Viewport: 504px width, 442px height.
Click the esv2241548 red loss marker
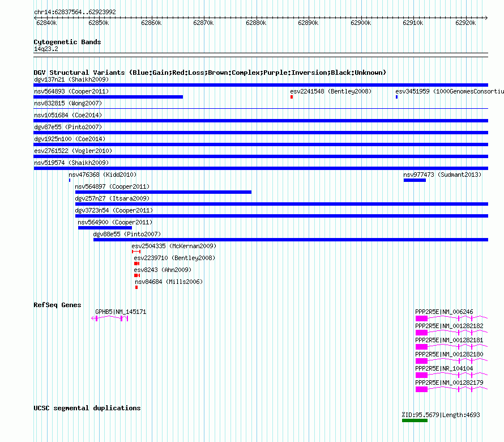292,97
